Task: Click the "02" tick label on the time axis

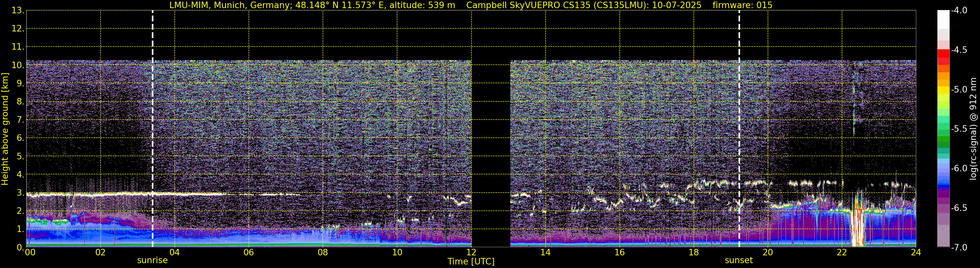Action: (x=100, y=252)
